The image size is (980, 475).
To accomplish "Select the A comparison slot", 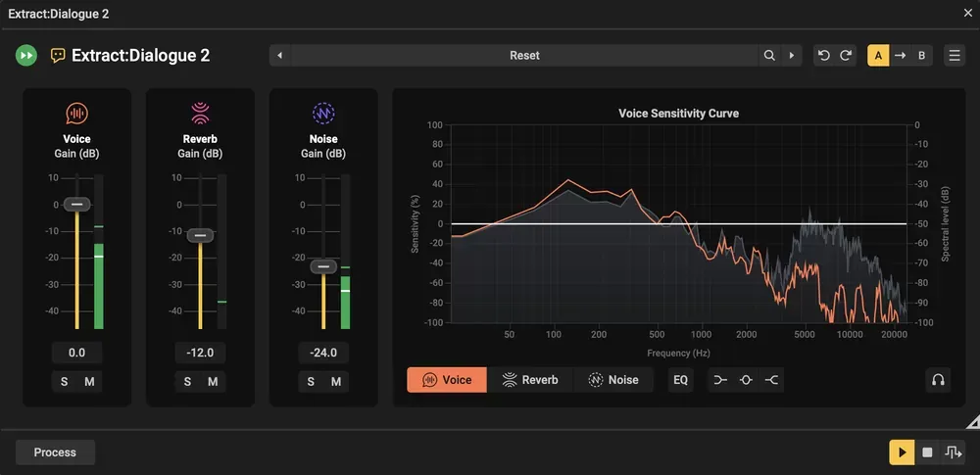I will (878, 56).
